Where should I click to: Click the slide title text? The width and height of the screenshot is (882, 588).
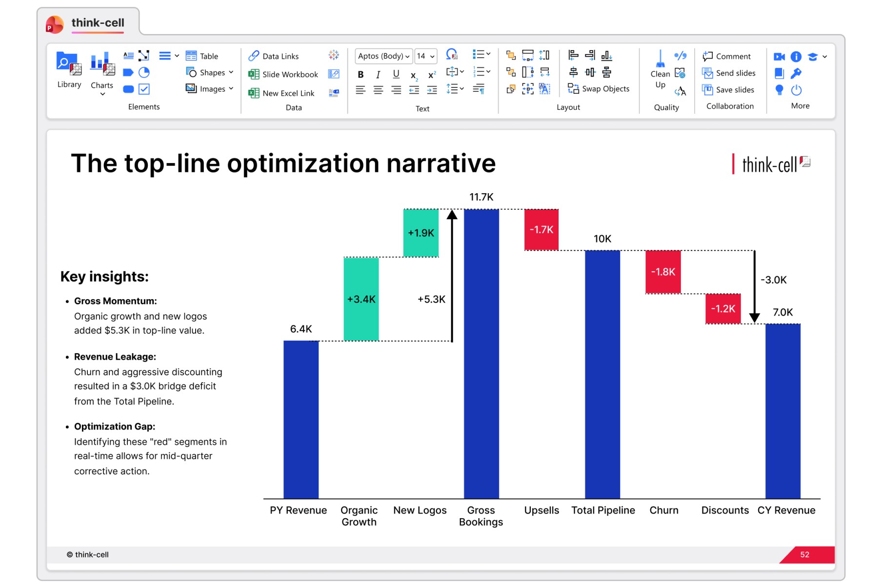pos(283,163)
